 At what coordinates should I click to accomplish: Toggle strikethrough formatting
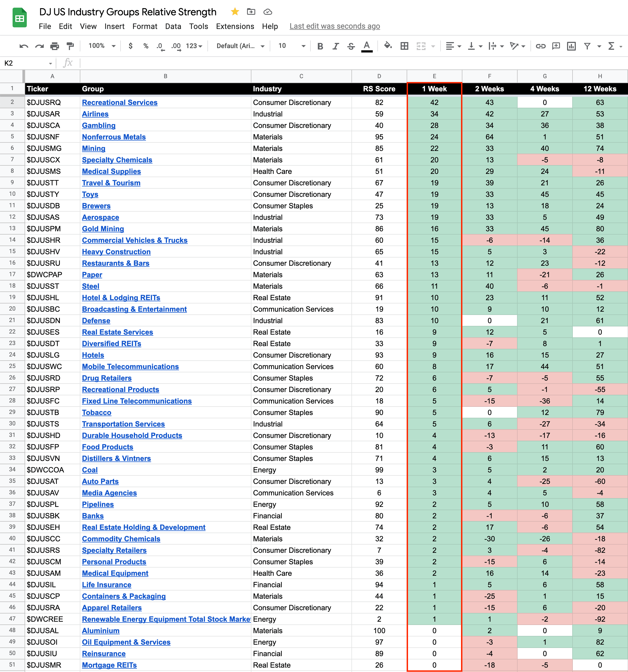point(351,46)
